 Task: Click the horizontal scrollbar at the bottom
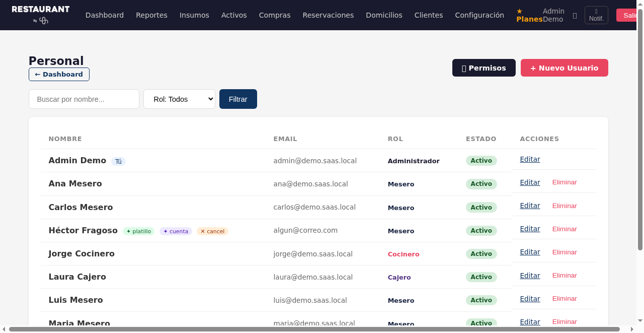tap(314, 329)
